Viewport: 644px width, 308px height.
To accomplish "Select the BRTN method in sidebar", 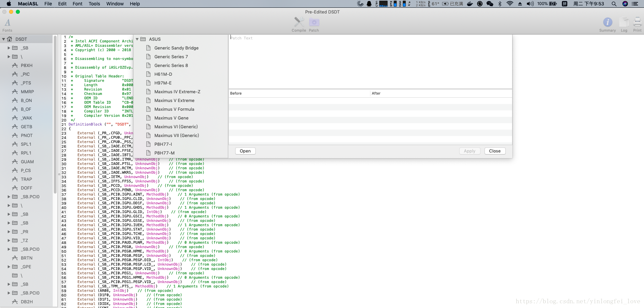I will pyautogui.click(x=27, y=258).
